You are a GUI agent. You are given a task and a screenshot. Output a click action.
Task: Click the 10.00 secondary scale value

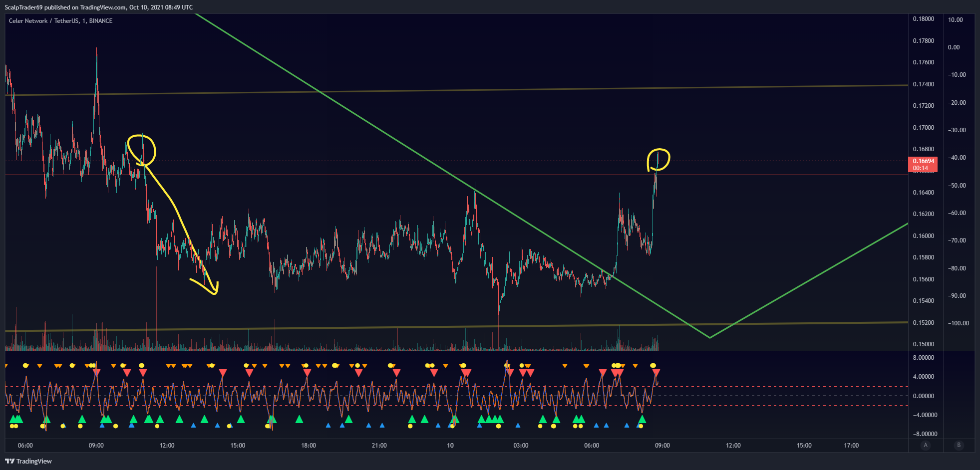tap(956, 20)
